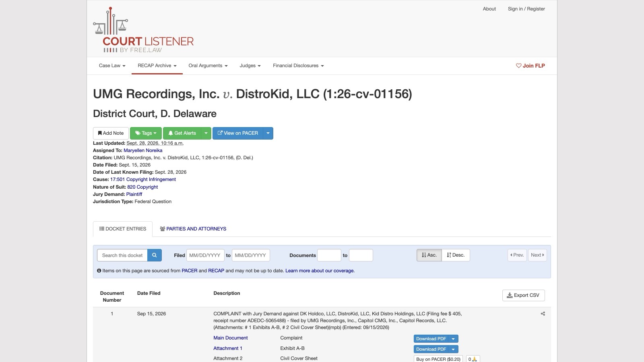Open the Case Law menu
The height and width of the screenshot is (362, 644).
click(112, 66)
